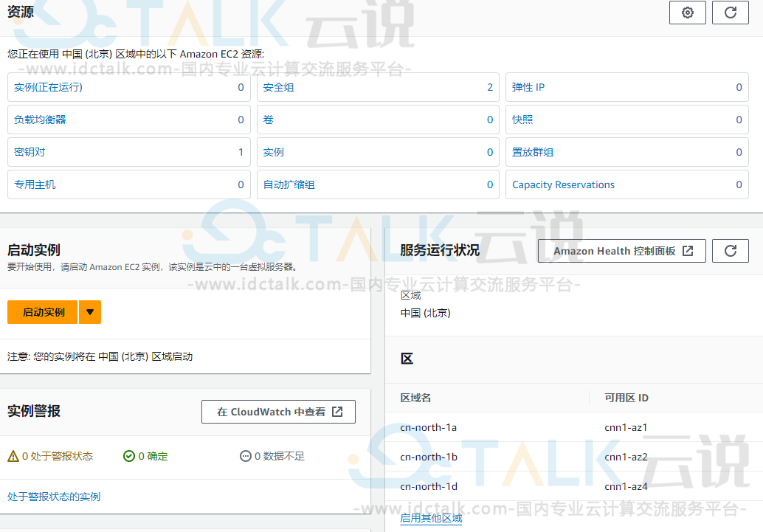Select the cn-north-1a zone row

573,427
